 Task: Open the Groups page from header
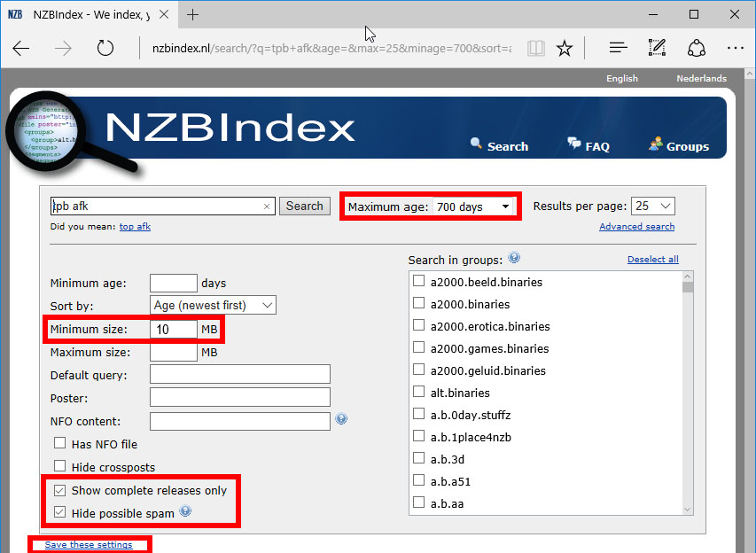pos(679,145)
